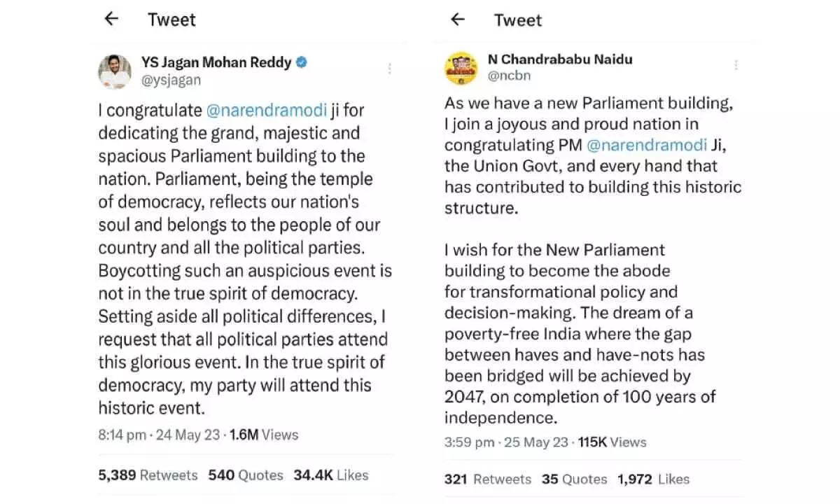Viewport: 840px width, 504px height.
Task: Click the back arrow on the right tweet
Action: 458,19
